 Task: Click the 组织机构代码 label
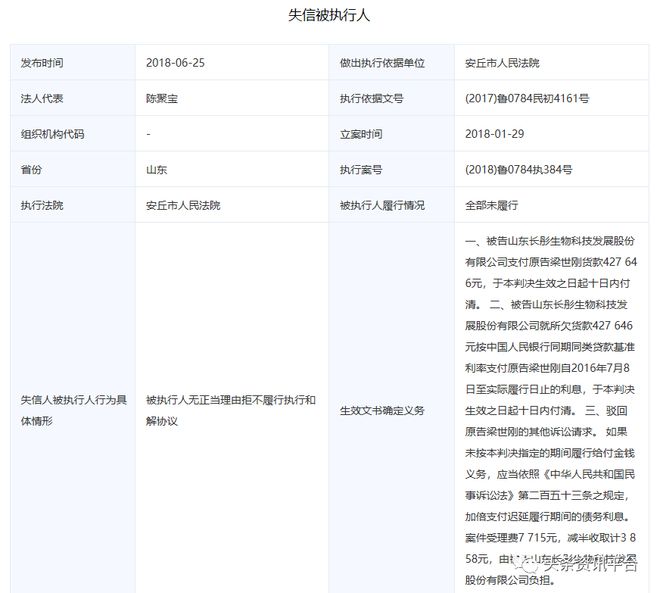53,134
